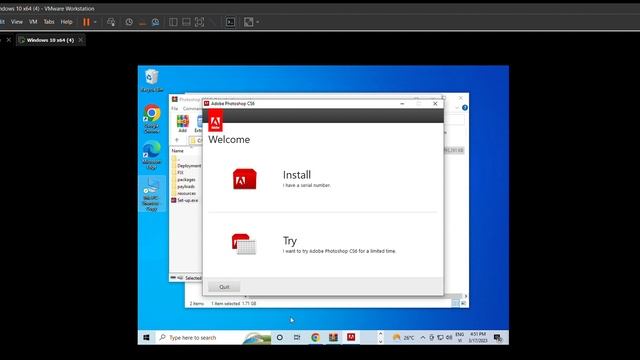Click VMware show library sidebar icon

point(173,22)
